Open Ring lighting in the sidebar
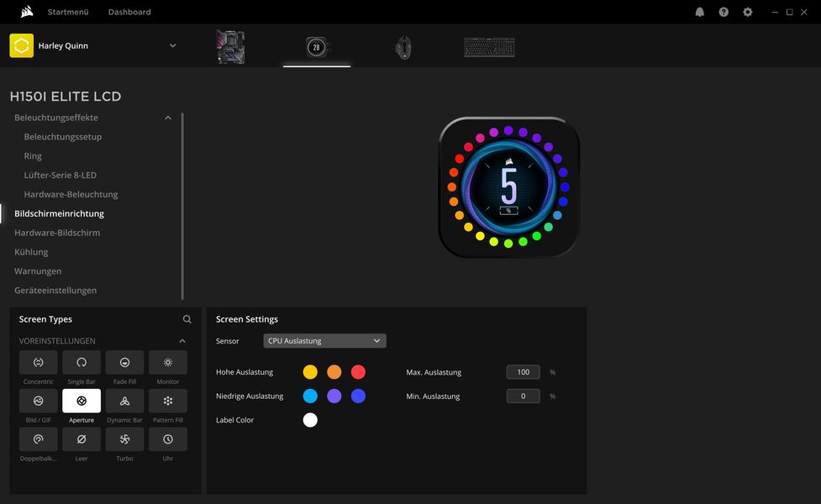The height and width of the screenshot is (504, 821). coord(33,156)
